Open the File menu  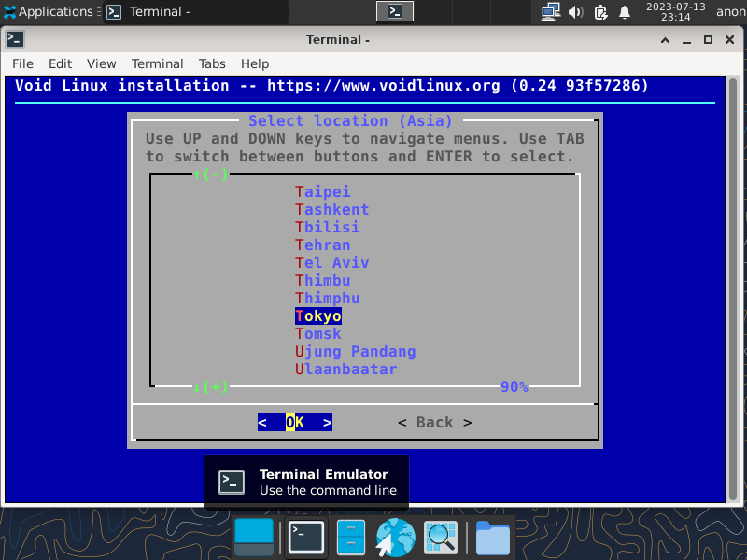22,63
